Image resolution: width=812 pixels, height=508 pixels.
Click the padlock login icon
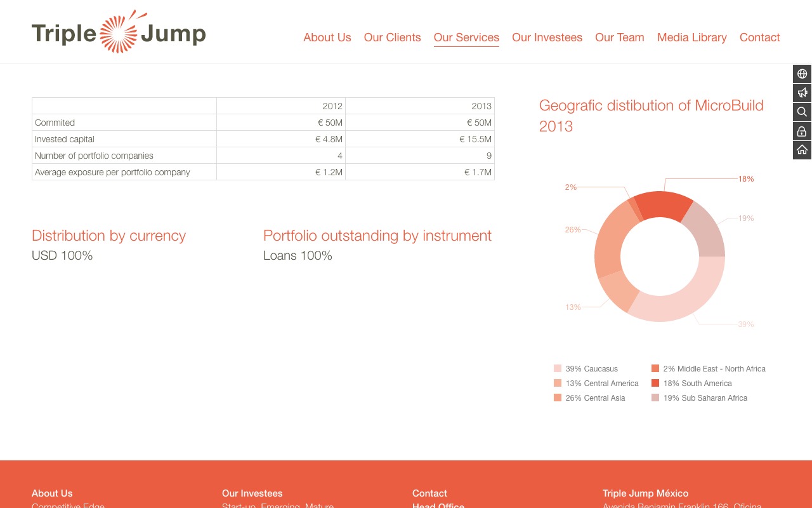click(x=802, y=131)
